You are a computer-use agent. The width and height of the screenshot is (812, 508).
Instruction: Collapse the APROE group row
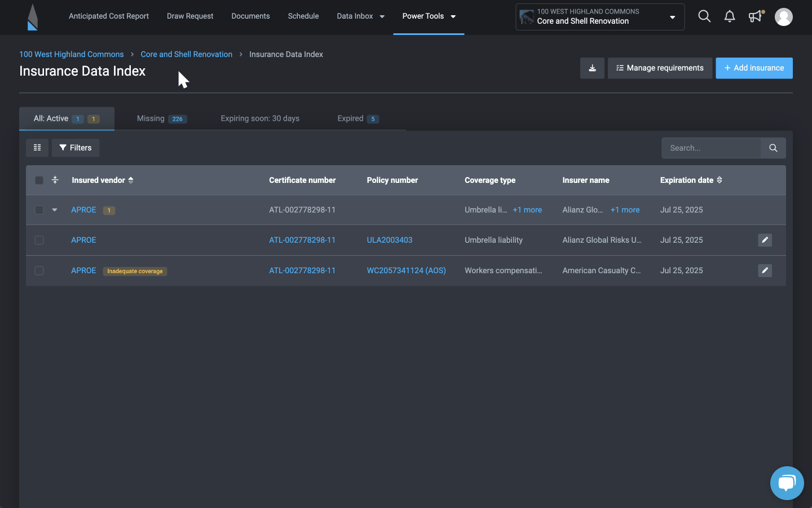(55, 210)
